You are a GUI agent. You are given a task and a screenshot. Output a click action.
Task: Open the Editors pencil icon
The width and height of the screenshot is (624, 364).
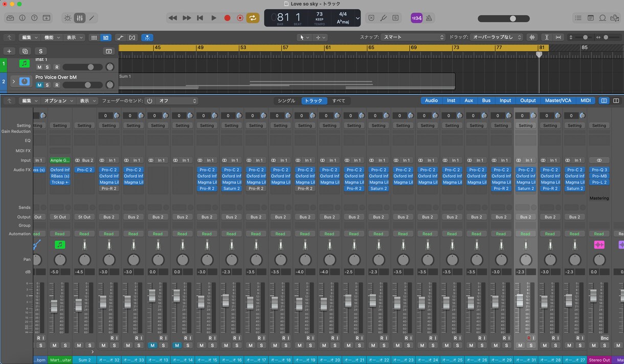click(92, 18)
